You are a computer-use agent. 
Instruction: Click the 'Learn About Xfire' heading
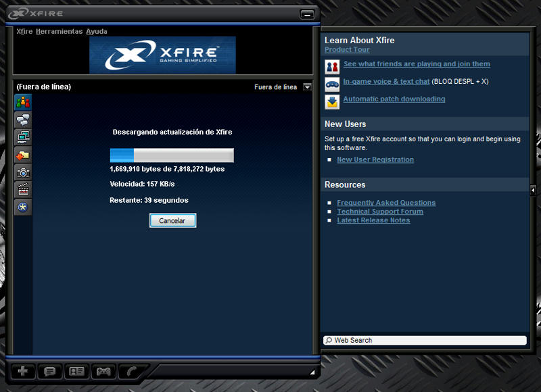tap(360, 41)
